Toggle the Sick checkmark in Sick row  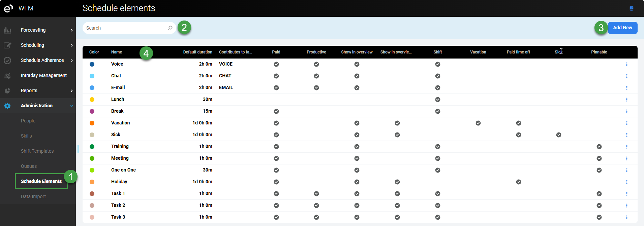tap(558, 135)
